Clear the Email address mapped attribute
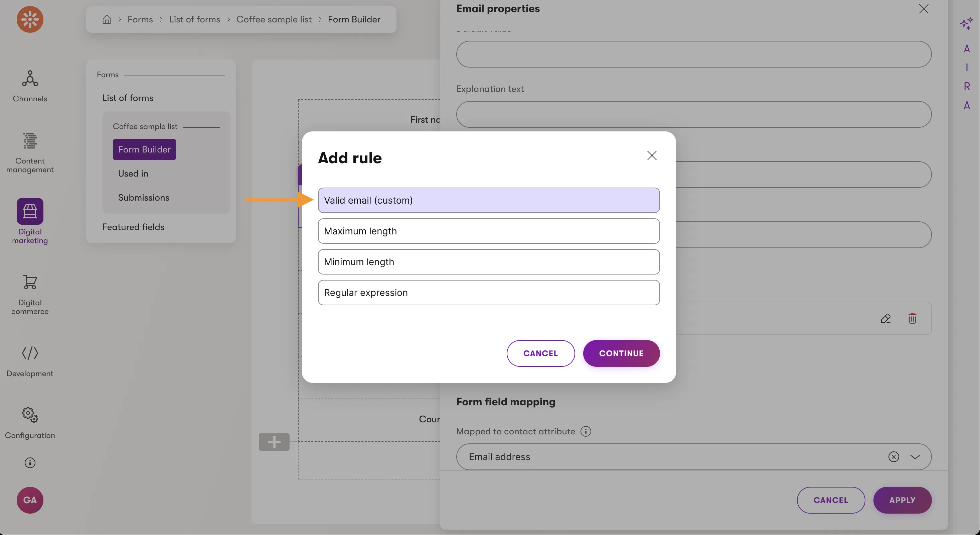980x535 pixels. coord(893,456)
